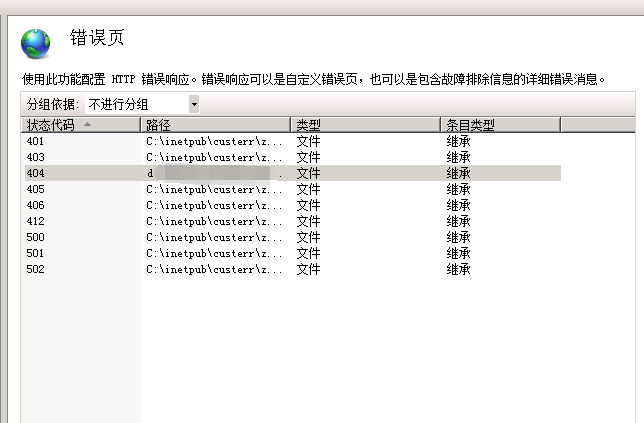This screenshot has height=423, width=644.
Task: Click the 路径 column header
Action: [215, 125]
